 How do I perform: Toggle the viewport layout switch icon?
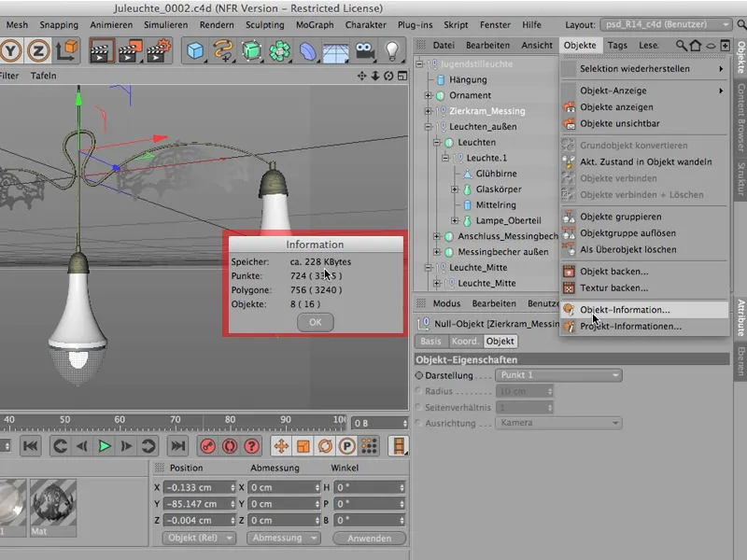click(402, 76)
